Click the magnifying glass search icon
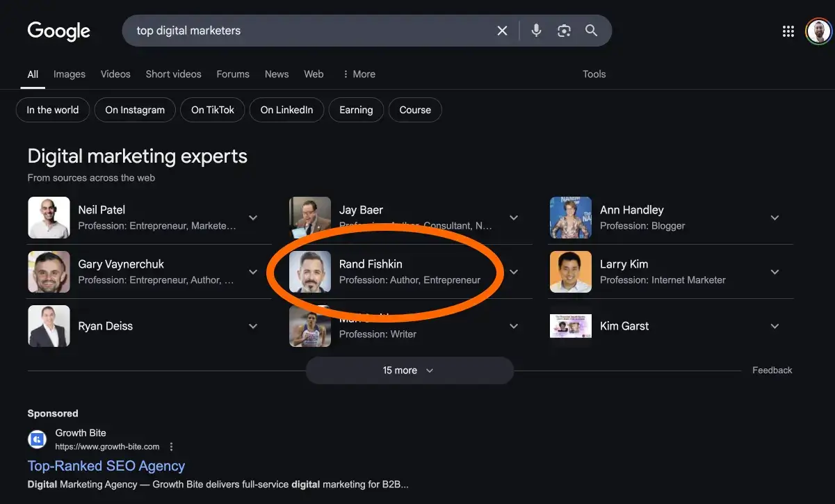835x504 pixels. pos(591,31)
